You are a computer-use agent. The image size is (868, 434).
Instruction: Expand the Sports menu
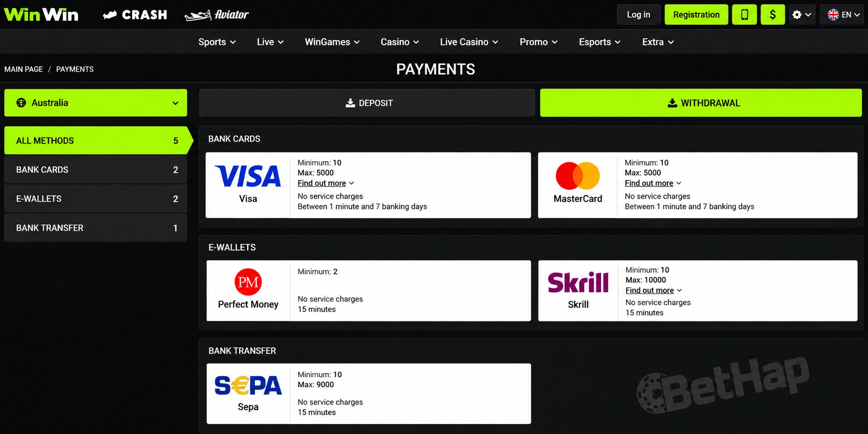[x=217, y=42]
